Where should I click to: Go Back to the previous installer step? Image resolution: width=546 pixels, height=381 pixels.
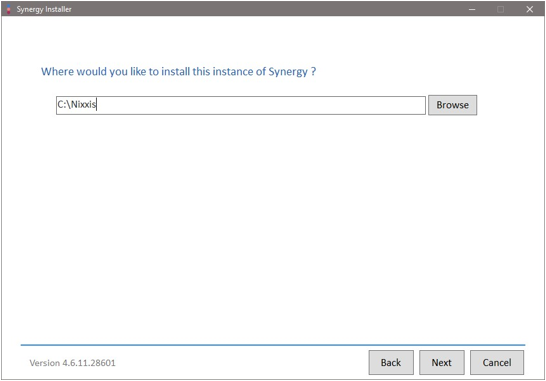point(391,363)
